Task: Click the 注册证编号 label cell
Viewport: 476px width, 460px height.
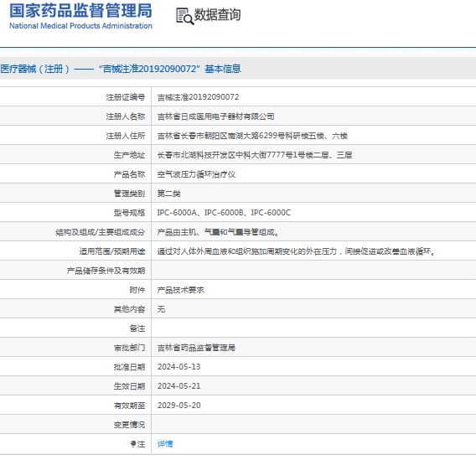Action: click(126, 97)
